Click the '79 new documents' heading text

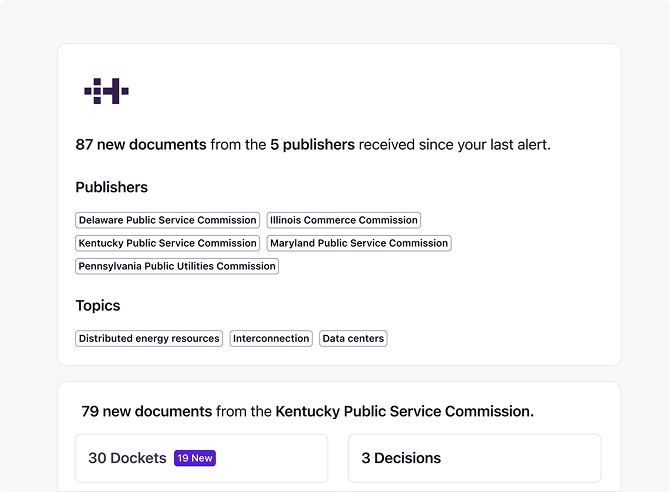coord(147,411)
